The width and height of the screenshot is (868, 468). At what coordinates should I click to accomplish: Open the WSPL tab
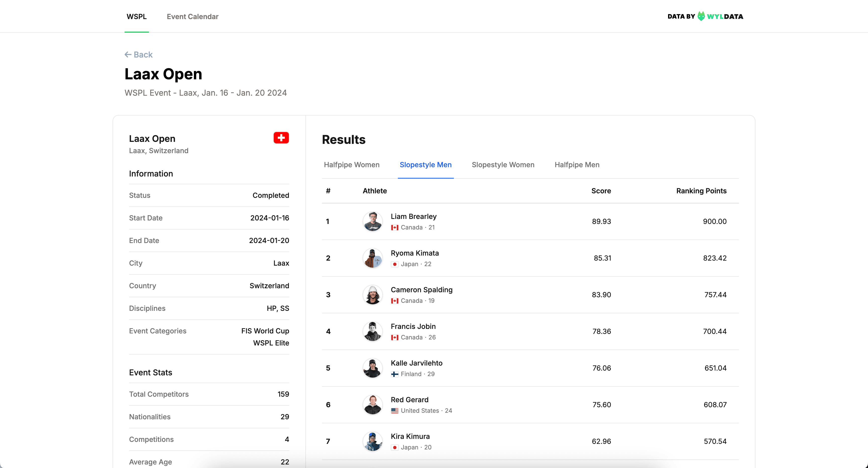click(x=136, y=17)
